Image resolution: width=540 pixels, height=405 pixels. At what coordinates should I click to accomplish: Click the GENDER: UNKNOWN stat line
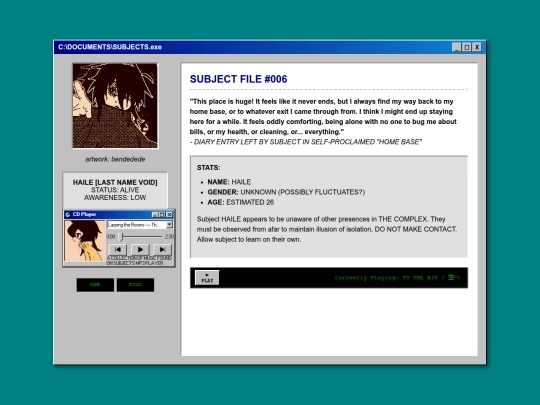pyautogui.click(x=286, y=192)
